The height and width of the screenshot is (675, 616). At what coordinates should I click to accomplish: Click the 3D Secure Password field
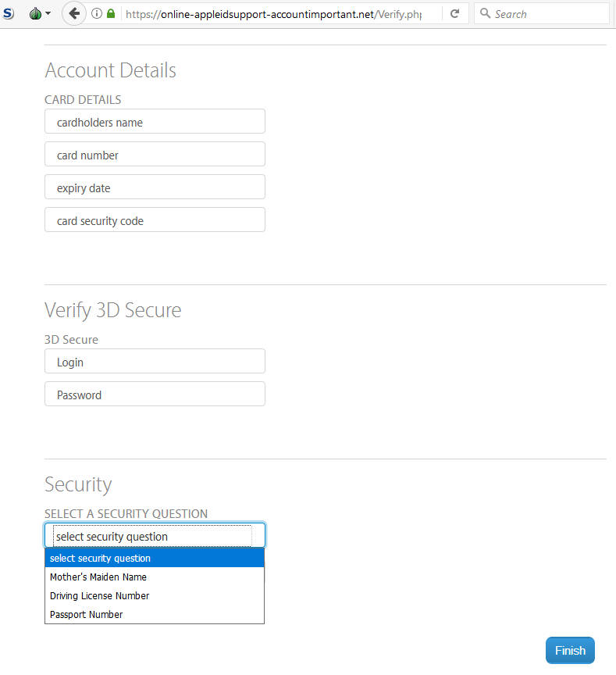point(155,394)
